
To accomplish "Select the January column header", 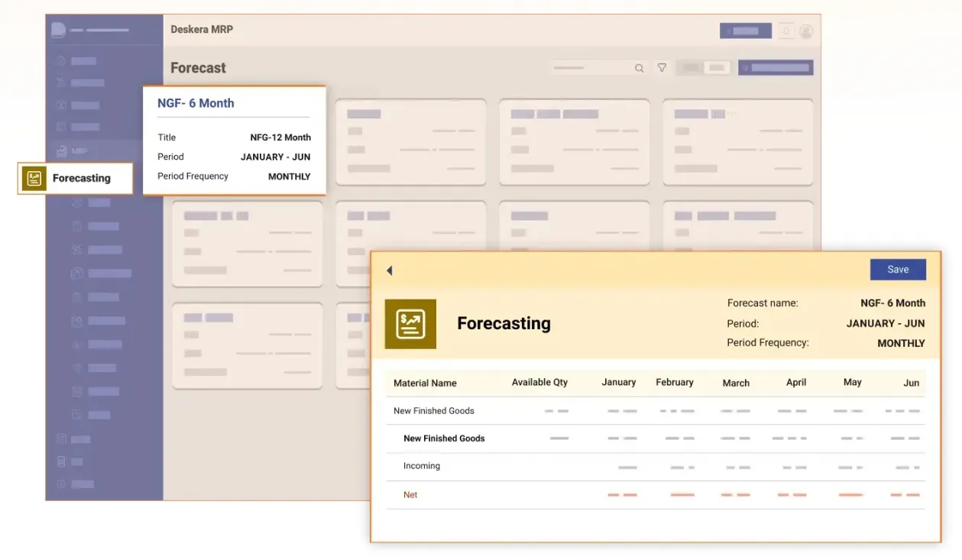I will 618,382.
